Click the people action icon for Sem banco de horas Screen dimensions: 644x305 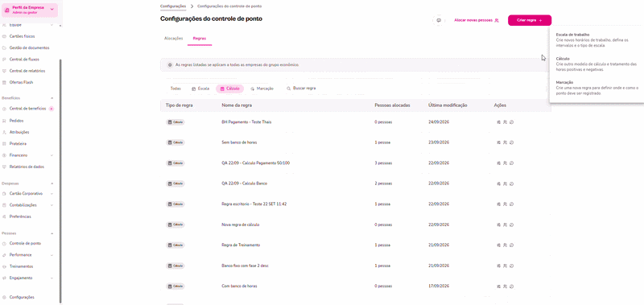[506, 142]
